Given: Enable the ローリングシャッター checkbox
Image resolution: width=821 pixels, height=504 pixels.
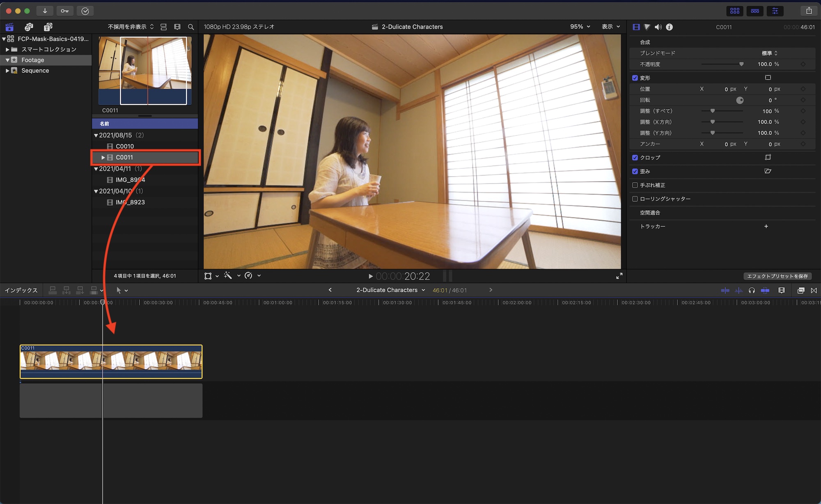Looking at the screenshot, I should pos(635,199).
